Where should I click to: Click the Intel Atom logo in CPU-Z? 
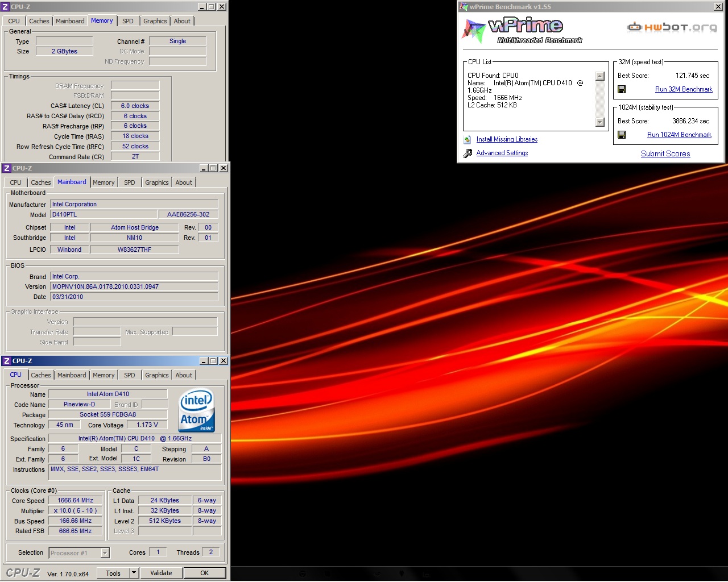[197, 410]
